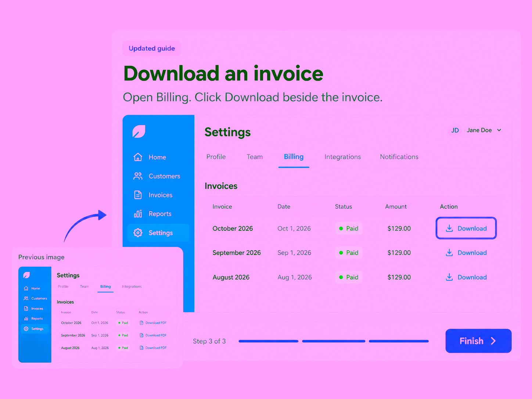The width and height of the screenshot is (532, 399).
Task: Click the Paid status badge for October 2026
Action: point(348,229)
